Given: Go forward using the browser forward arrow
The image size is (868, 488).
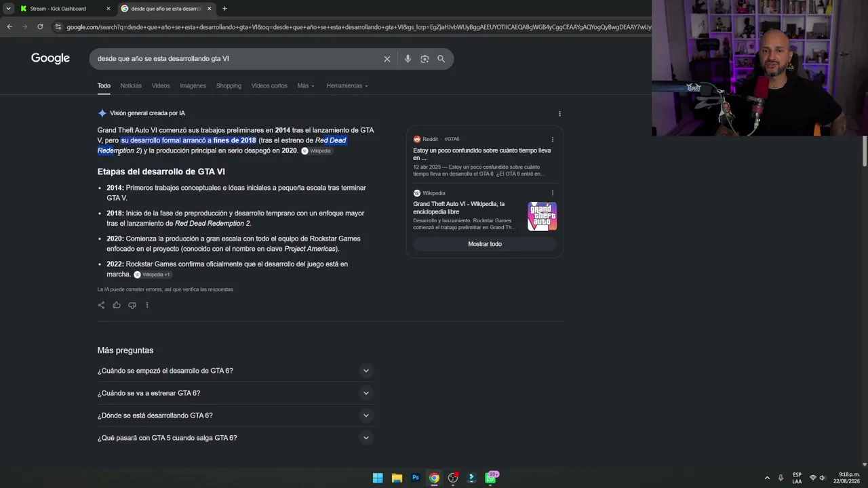Looking at the screenshot, I should (25, 27).
